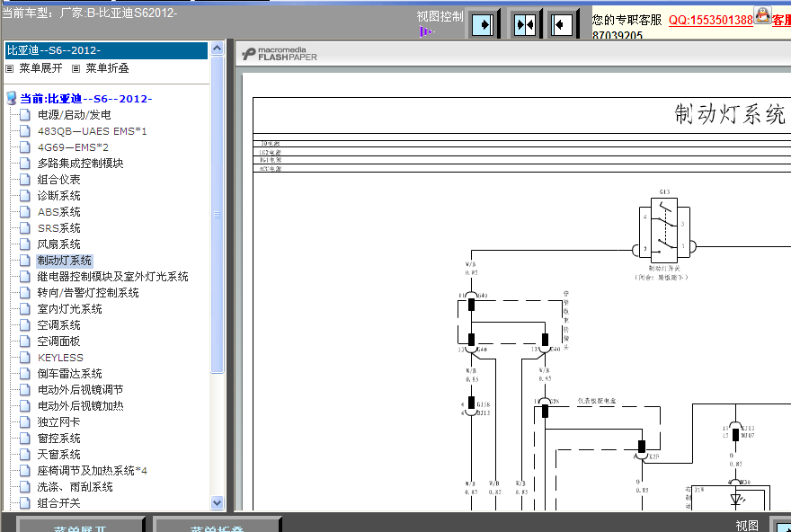Click the computer icon at tree root
The image size is (791, 532).
[11, 98]
